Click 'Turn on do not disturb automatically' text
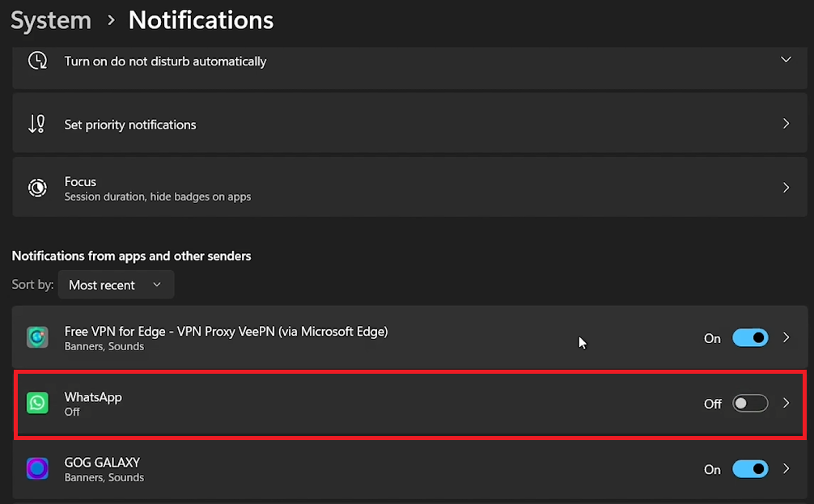The image size is (814, 504). click(165, 61)
